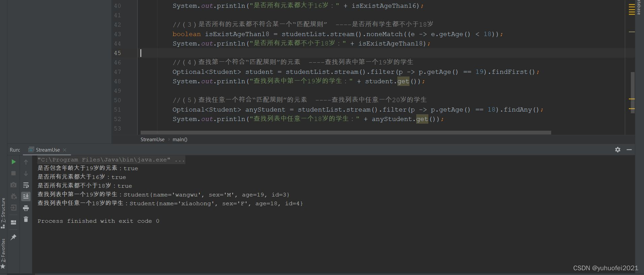Open the Favorites tool window tab
The image size is (644, 275).
pos(3,253)
